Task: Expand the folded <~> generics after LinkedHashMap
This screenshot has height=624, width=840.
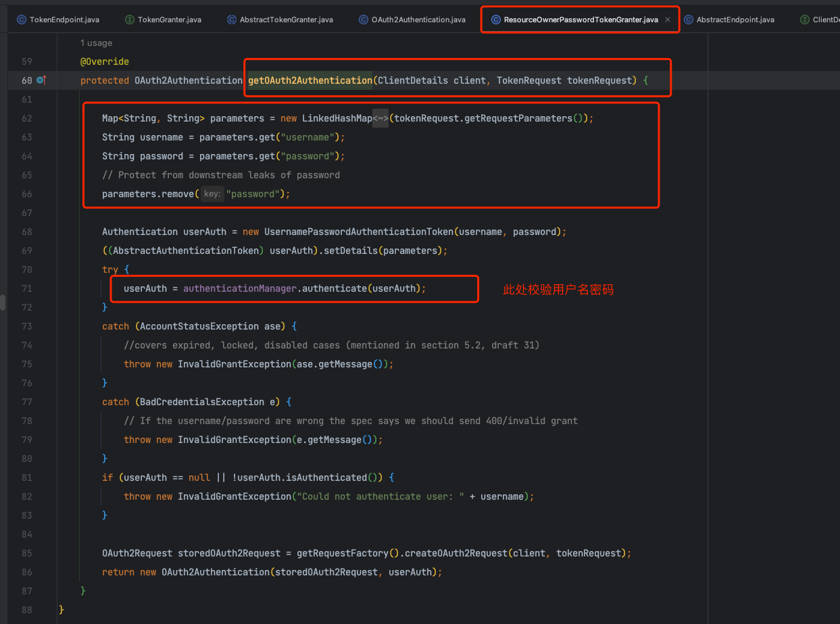Action: coord(380,118)
